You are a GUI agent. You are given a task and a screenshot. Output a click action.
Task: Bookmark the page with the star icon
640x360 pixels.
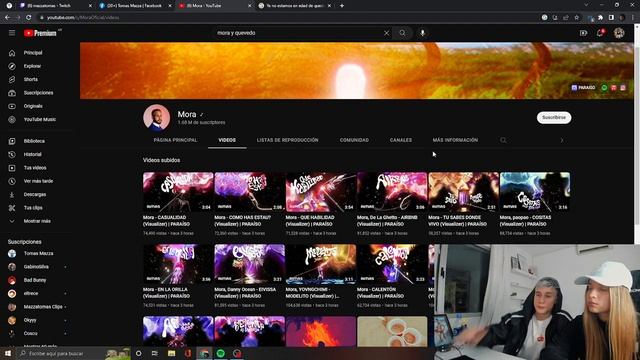click(x=577, y=18)
